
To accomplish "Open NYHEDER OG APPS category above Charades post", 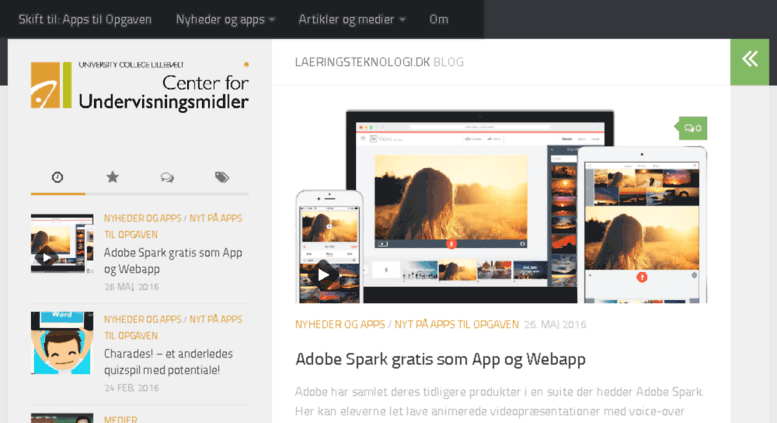I will tap(143, 319).
